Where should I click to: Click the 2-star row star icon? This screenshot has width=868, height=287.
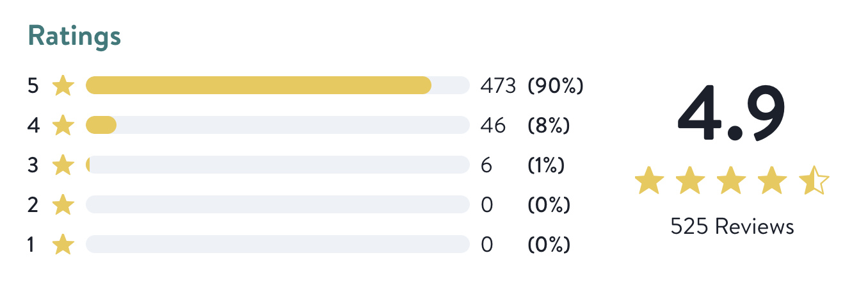click(63, 205)
